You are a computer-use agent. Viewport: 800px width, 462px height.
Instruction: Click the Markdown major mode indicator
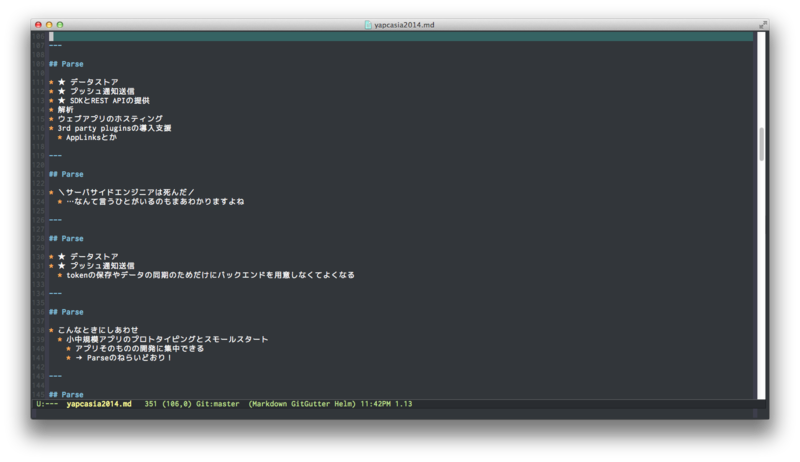(267, 404)
